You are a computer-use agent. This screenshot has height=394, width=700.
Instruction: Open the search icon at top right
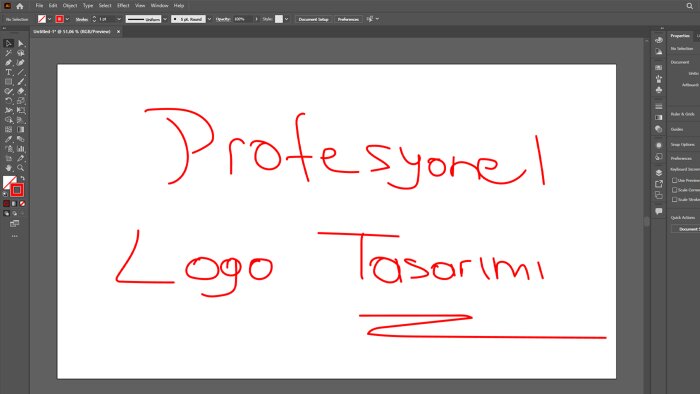click(690, 6)
